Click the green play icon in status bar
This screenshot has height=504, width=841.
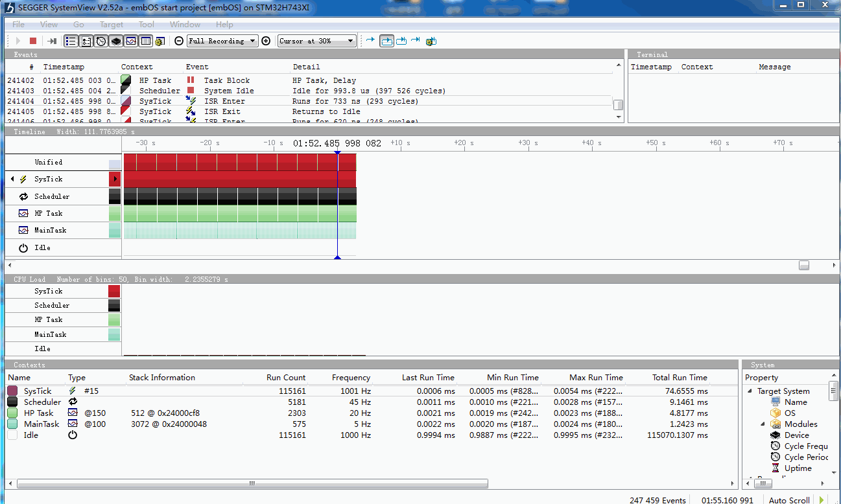[x=822, y=499]
